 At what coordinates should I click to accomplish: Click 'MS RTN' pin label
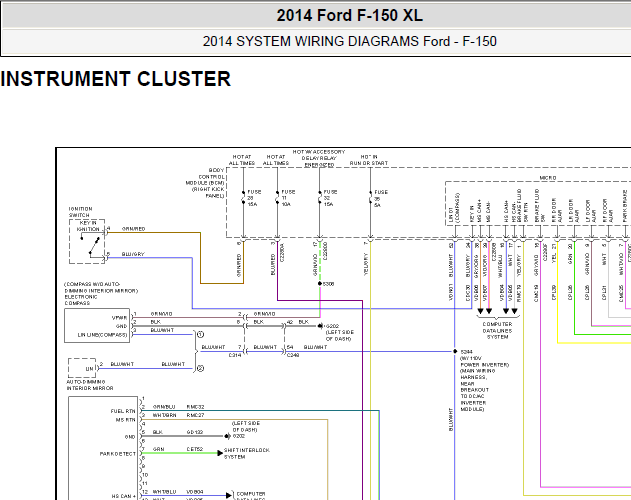pyautogui.click(x=126, y=419)
